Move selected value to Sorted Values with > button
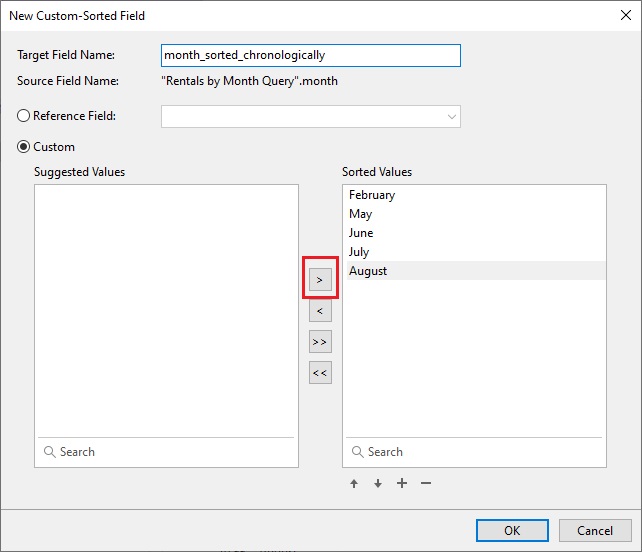The image size is (642, 552). click(x=320, y=280)
